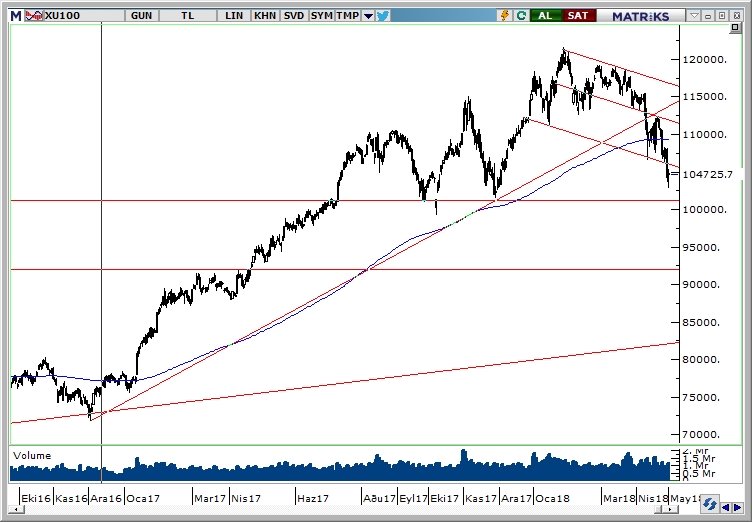Image resolution: width=752 pixels, height=522 pixels.
Task: Click the Eki16 date axis label
Action: click(36, 498)
